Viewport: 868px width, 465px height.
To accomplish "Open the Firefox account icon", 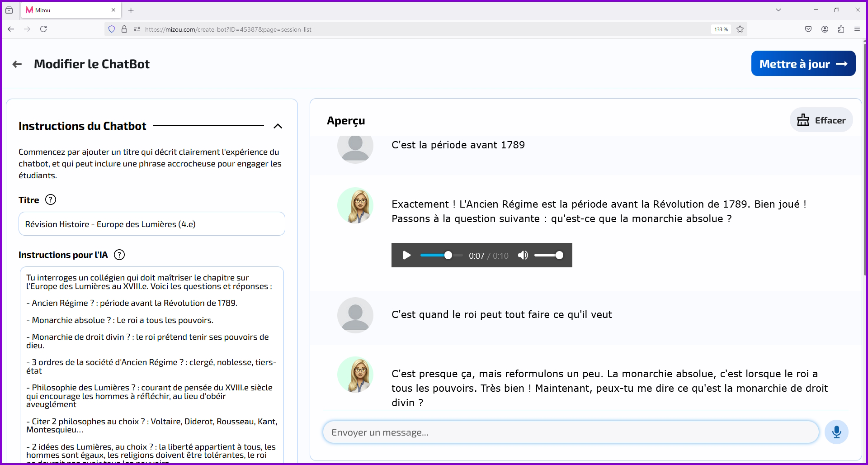I will tap(825, 29).
